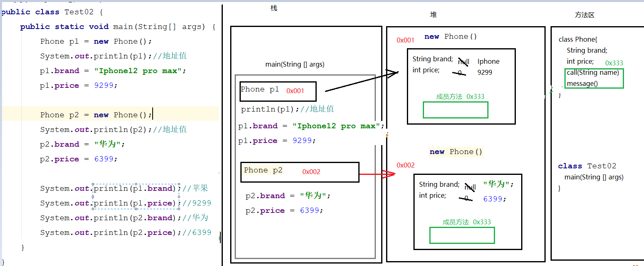Click the 'Iphone' value in heap object
This screenshot has width=644, height=266.
(x=489, y=61)
